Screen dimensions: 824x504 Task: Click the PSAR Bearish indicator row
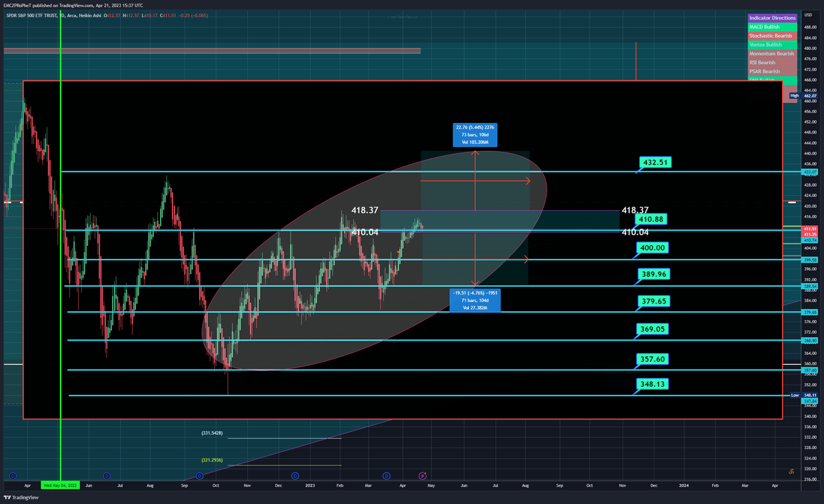click(x=772, y=71)
